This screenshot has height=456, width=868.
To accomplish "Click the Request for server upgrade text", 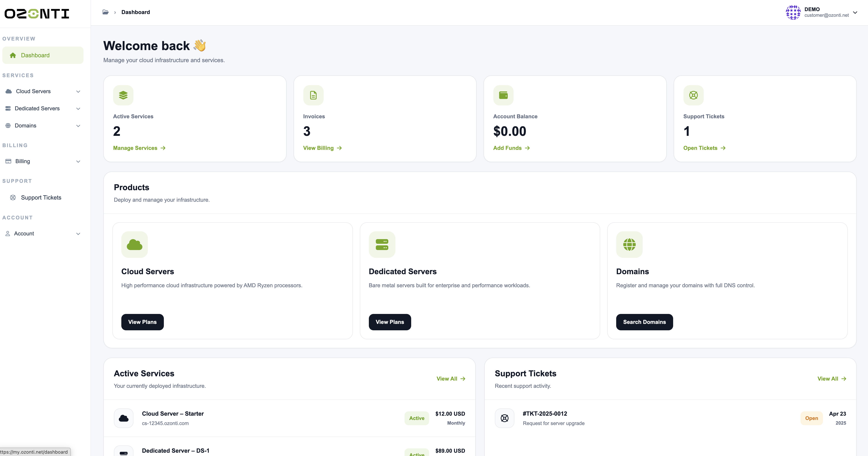I will (554, 423).
